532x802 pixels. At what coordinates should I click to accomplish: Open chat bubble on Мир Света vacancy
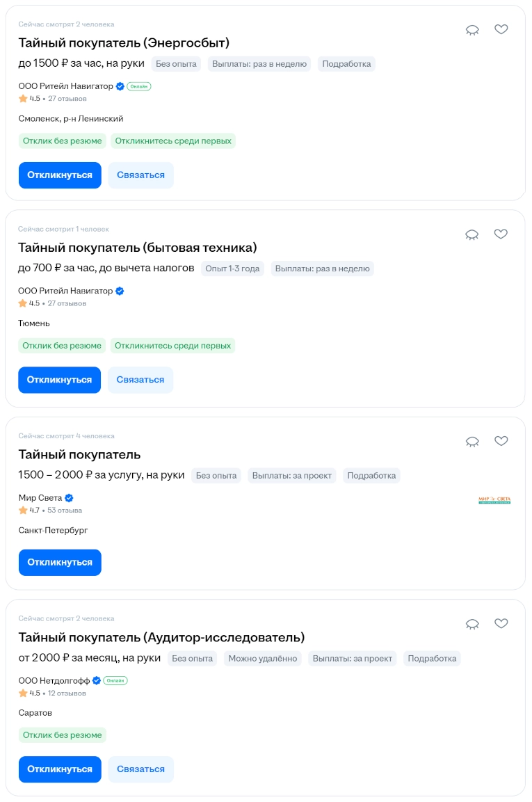click(472, 442)
